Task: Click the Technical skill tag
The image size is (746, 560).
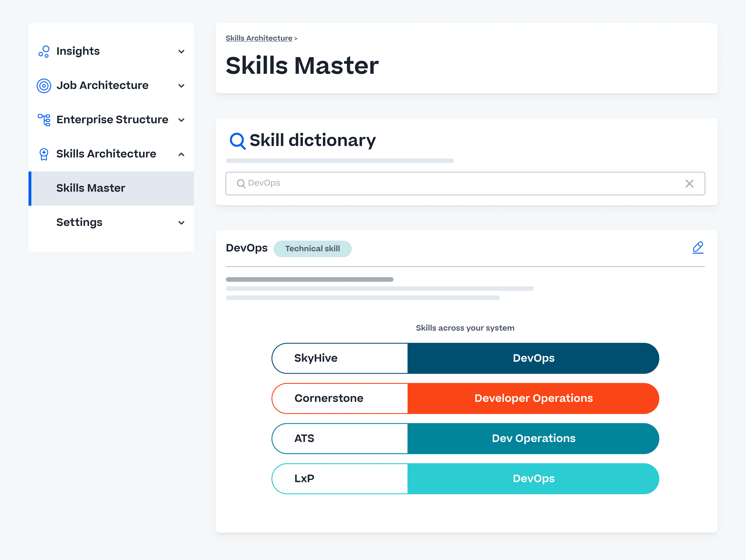Action: (312, 249)
